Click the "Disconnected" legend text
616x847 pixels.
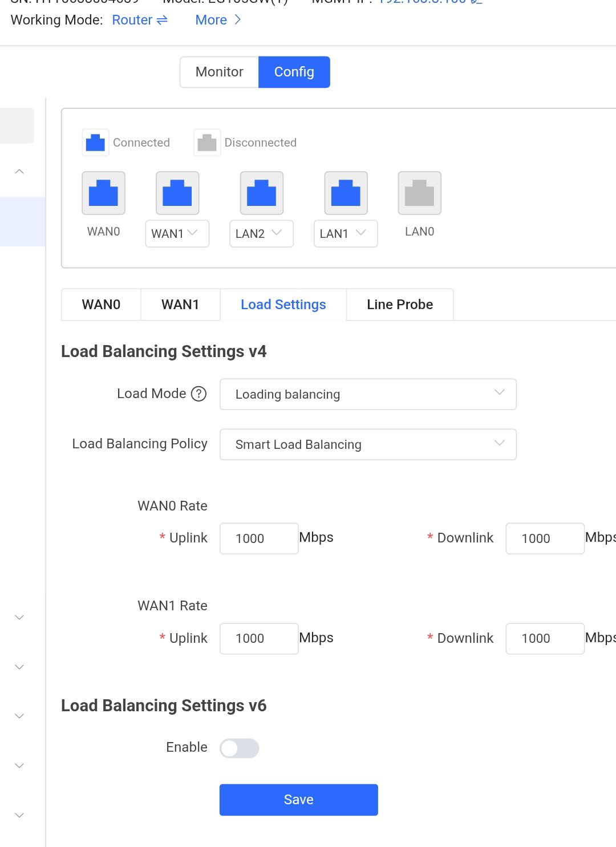[261, 143]
